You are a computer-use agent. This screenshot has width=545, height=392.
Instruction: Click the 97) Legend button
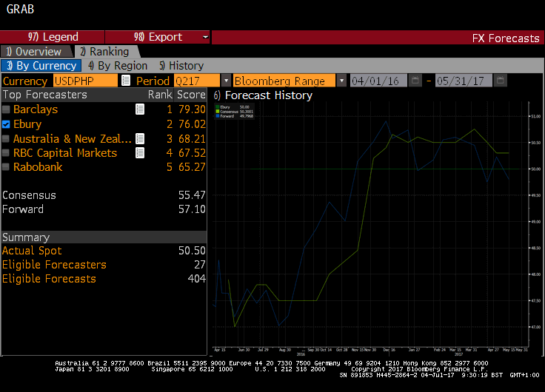(x=53, y=37)
